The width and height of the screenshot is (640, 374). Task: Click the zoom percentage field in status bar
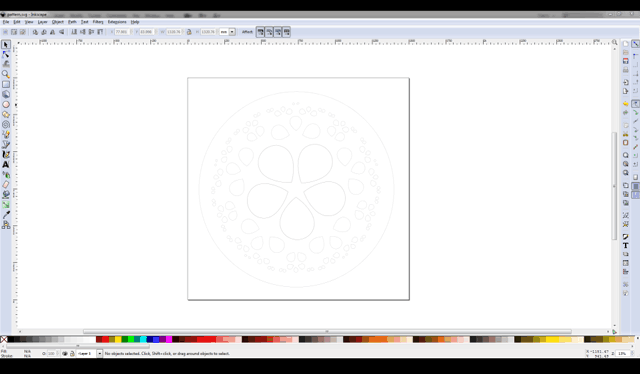(622, 354)
